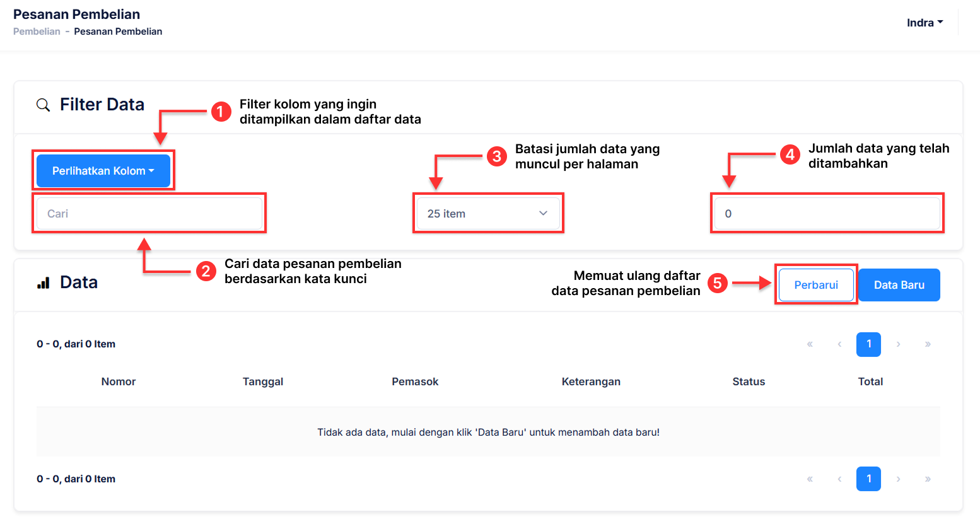This screenshot has height=517, width=980.
Task: Click Data Baru to add a new order
Action: pyautogui.click(x=899, y=284)
